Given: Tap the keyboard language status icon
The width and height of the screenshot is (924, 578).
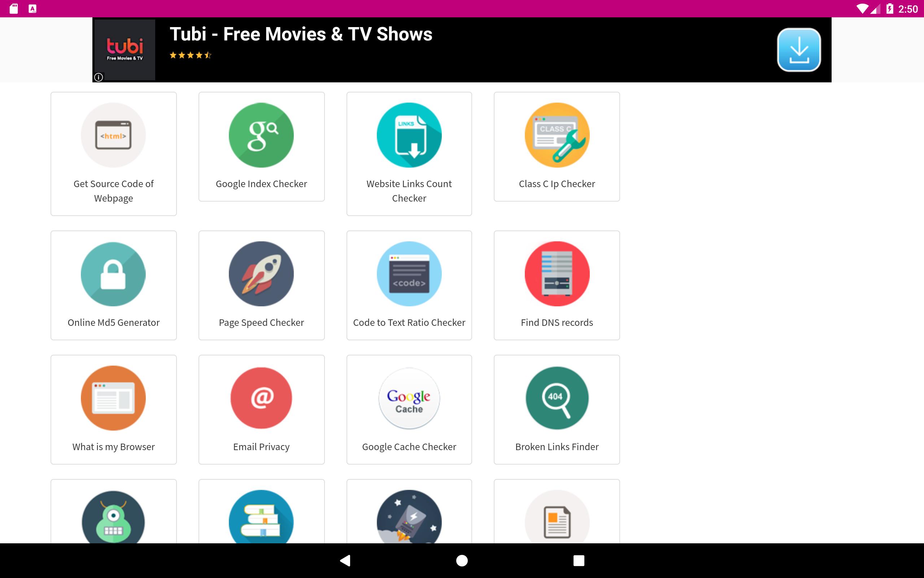Looking at the screenshot, I should pyautogui.click(x=32, y=8).
